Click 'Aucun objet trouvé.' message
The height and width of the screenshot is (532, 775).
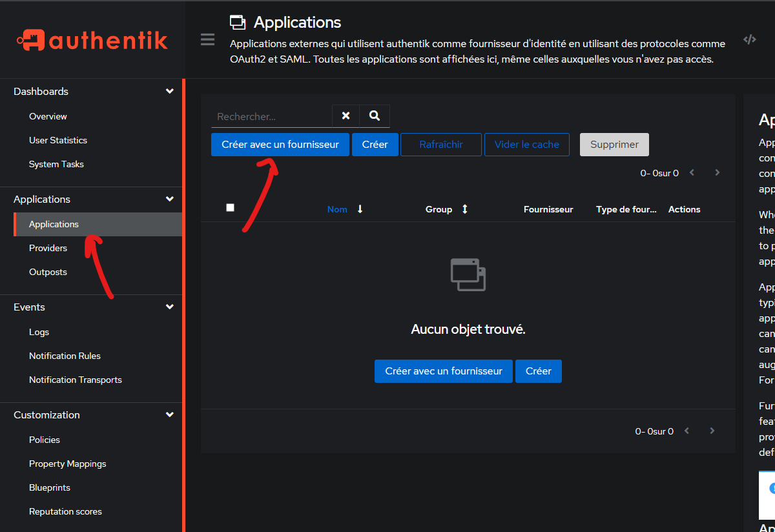click(x=468, y=329)
